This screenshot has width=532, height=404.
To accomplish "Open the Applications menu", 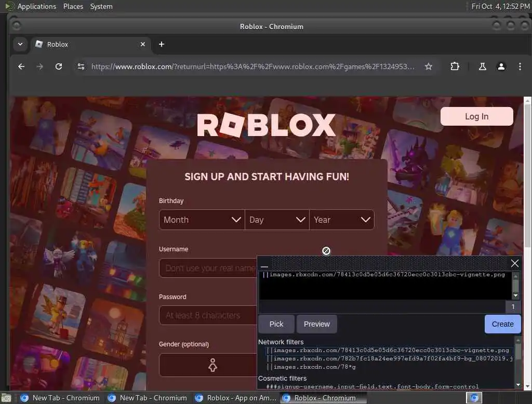I will click(x=37, y=6).
